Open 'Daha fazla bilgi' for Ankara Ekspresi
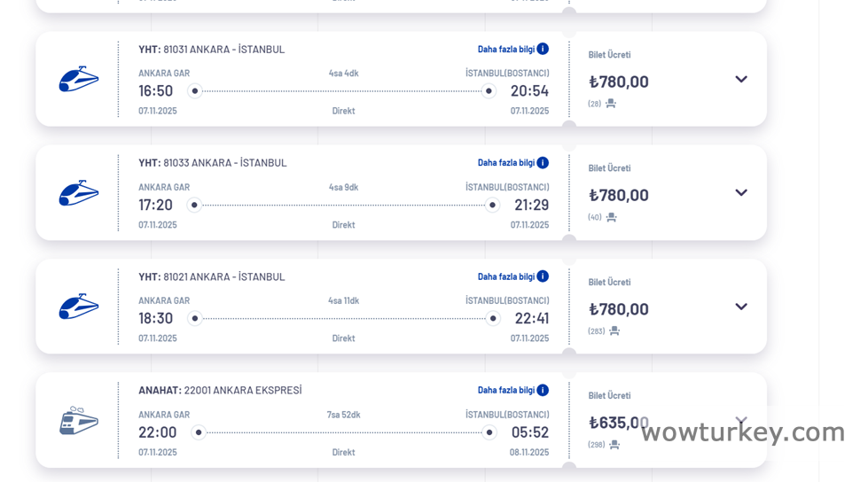The width and height of the screenshot is (868, 482). tap(506, 390)
